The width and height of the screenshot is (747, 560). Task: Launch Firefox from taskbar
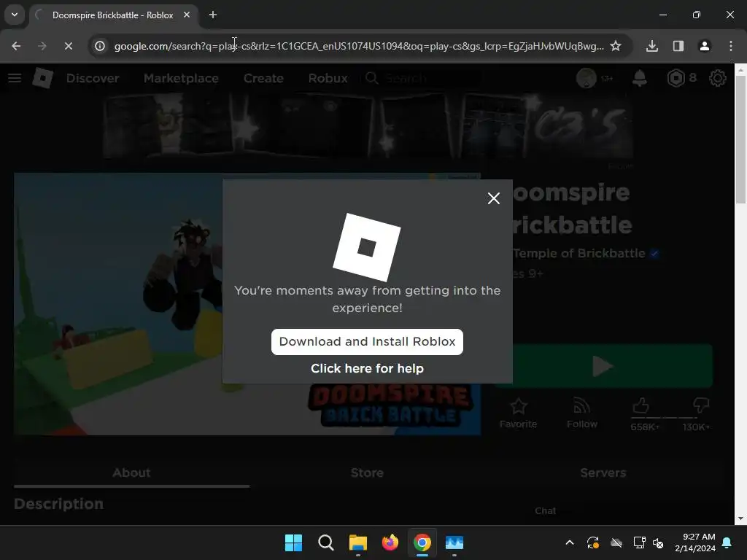click(390, 542)
